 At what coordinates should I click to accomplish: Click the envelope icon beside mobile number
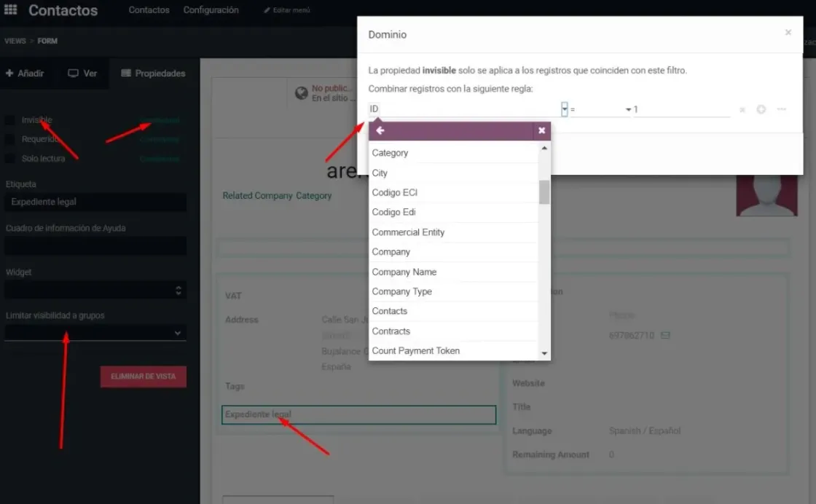(x=665, y=336)
